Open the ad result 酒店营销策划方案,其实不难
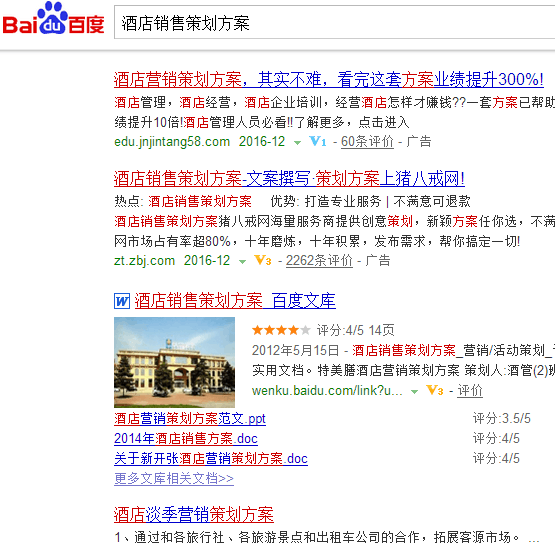Image resolution: width=555 pixels, height=546 pixels. [328, 80]
